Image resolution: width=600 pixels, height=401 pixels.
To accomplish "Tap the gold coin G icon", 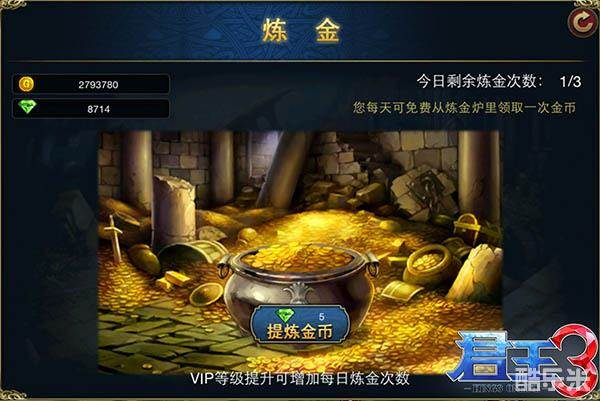I will click(x=26, y=84).
